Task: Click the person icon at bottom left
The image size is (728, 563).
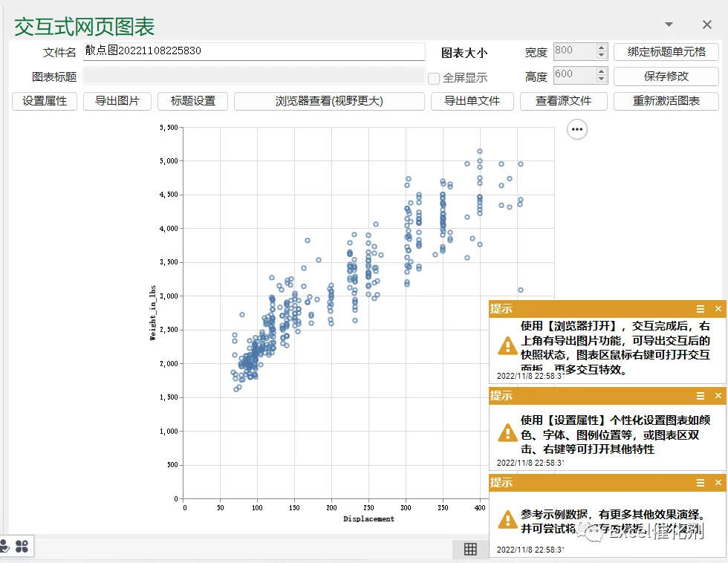Action: point(4,547)
